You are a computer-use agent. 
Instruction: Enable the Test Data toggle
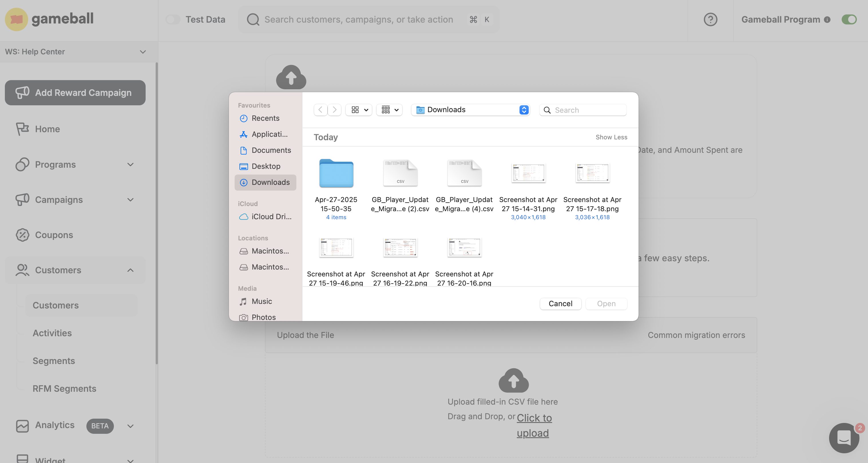[173, 19]
